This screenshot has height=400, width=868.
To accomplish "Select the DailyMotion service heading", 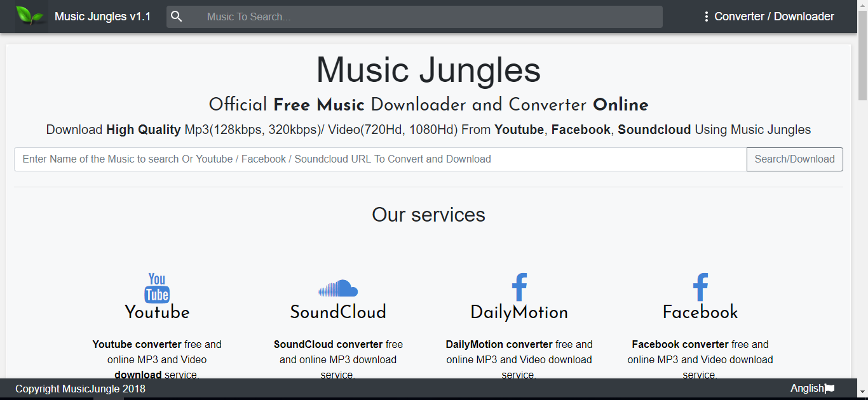I will [x=519, y=312].
